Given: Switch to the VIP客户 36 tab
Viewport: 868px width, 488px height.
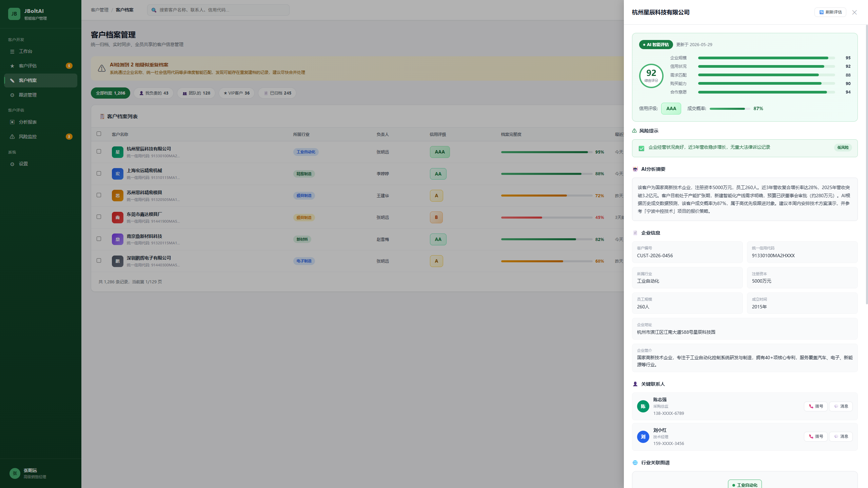Looking at the screenshot, I should tap(237, 93).
